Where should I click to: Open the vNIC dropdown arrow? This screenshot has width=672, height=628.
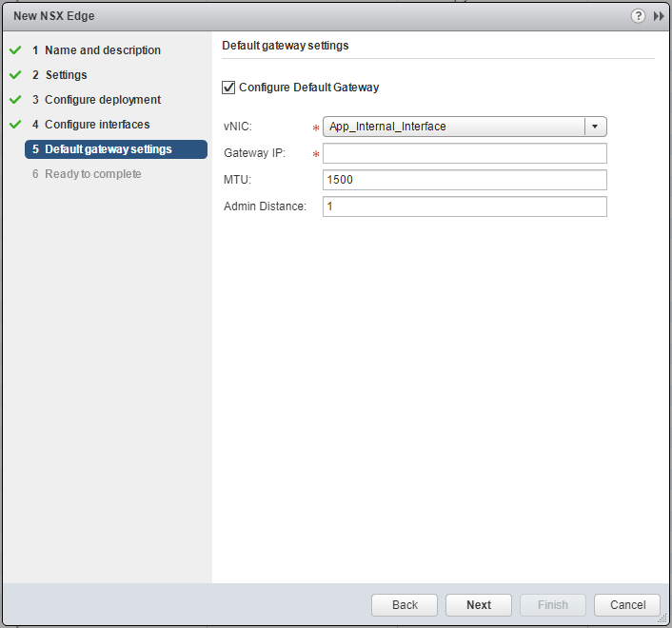click(595, 127)
